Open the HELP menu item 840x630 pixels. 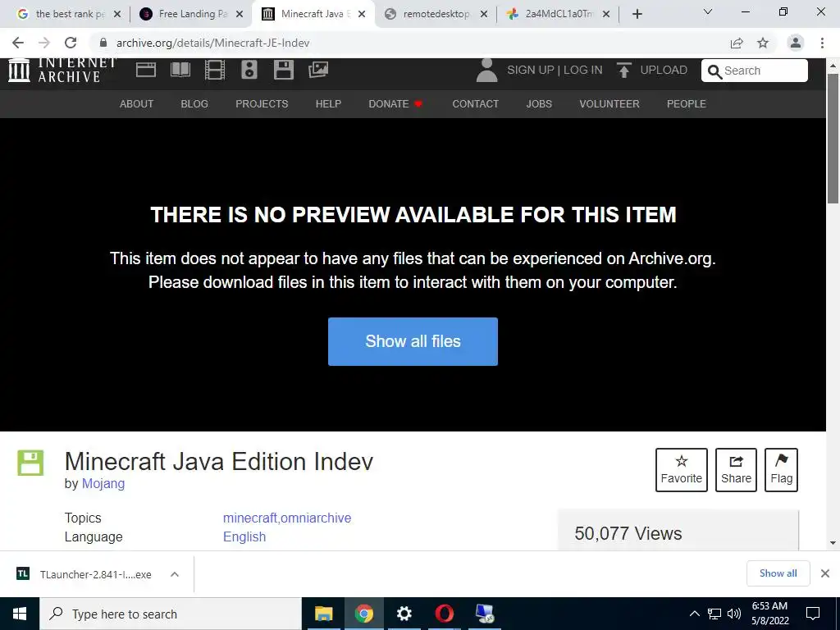tap(328, 104)
